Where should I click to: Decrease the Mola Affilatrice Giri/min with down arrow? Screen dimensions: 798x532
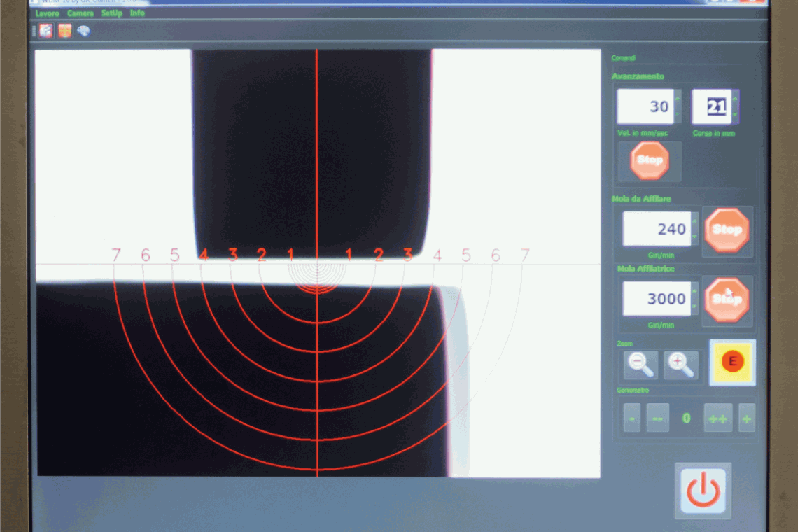(694, 307)
